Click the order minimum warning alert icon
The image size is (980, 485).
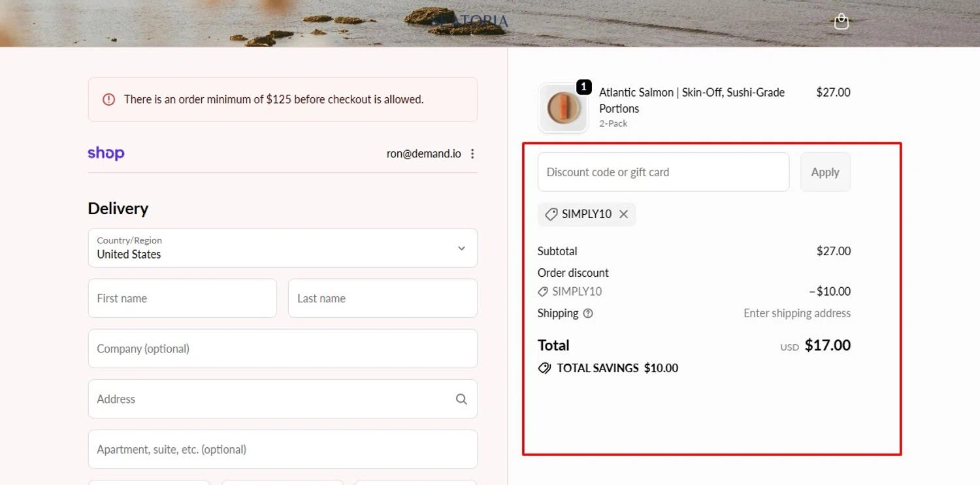(x=108, y=99)
